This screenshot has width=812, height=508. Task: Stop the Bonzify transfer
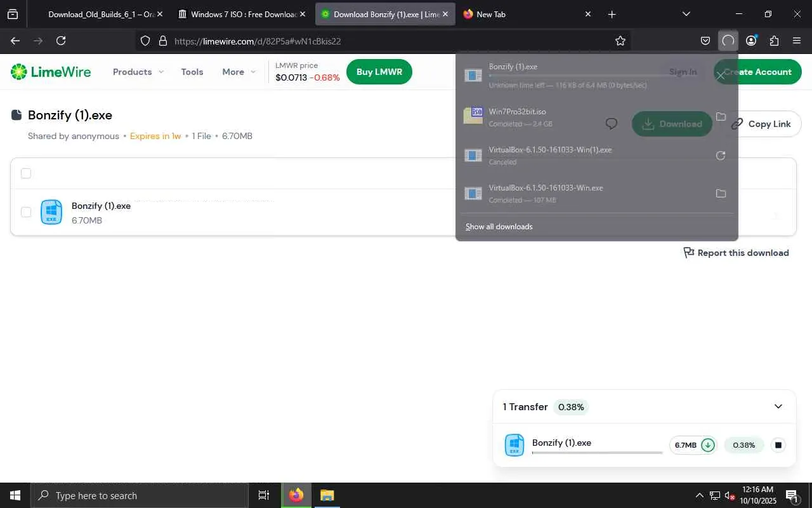(778, 445)
